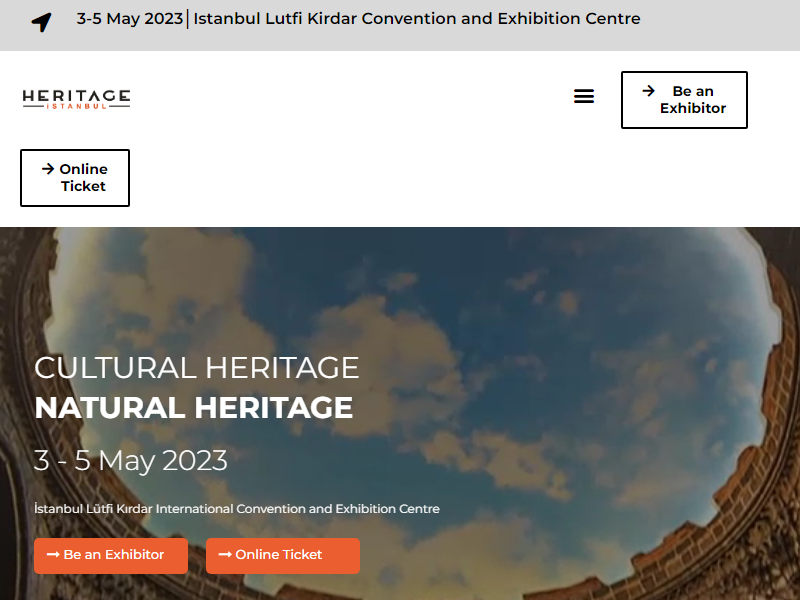Click the '3-5 May 2023' text in top bar
The height and width of the screenshot is (600, 800).
[130, 18]
